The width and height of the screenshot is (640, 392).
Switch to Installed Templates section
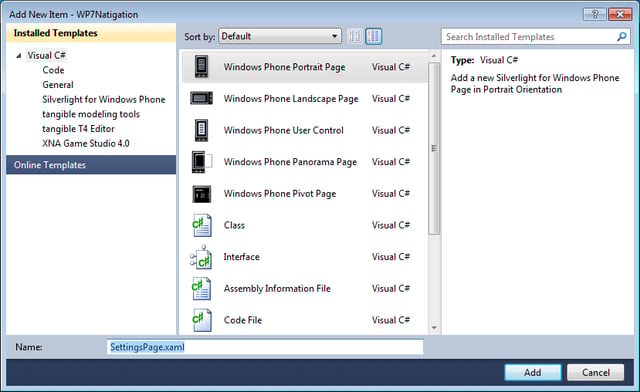pyautogui.click(x=91, y=33)
